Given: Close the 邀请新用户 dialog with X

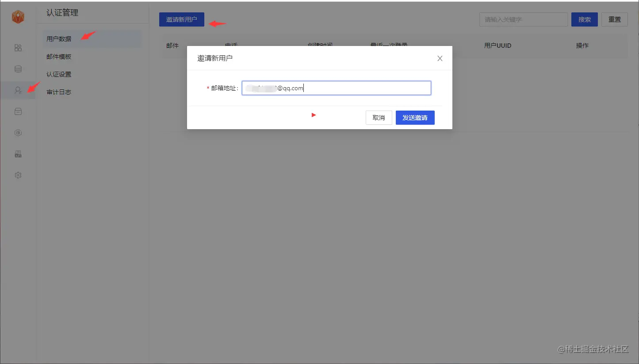Looking at the screenshot, I should pyautogui.click(x=440, y=58).
